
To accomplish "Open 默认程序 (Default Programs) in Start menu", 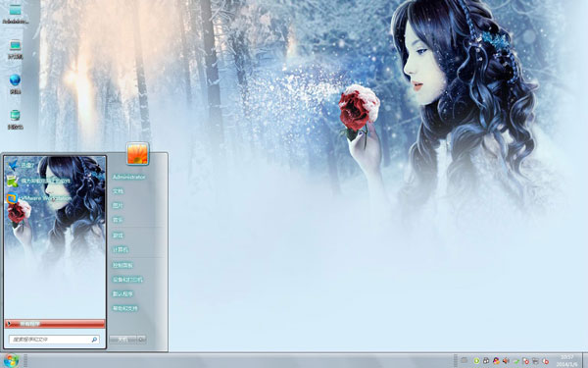I will [x=122, y=294].
